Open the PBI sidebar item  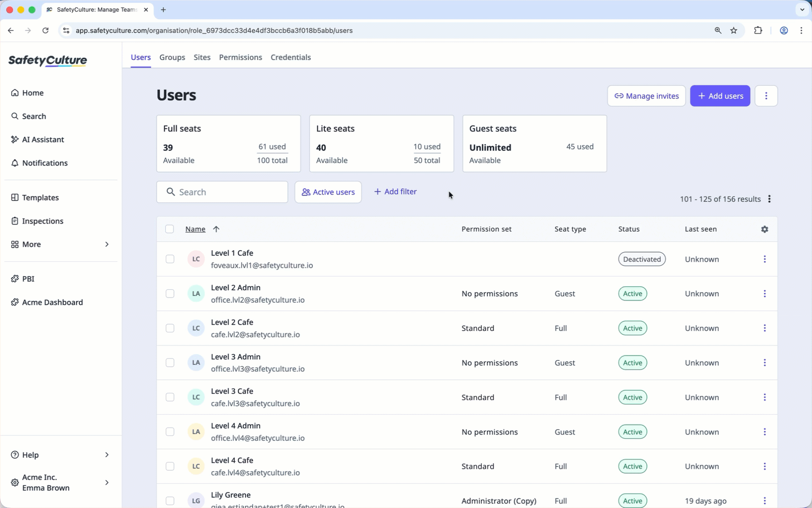click(x=23, y=279)
